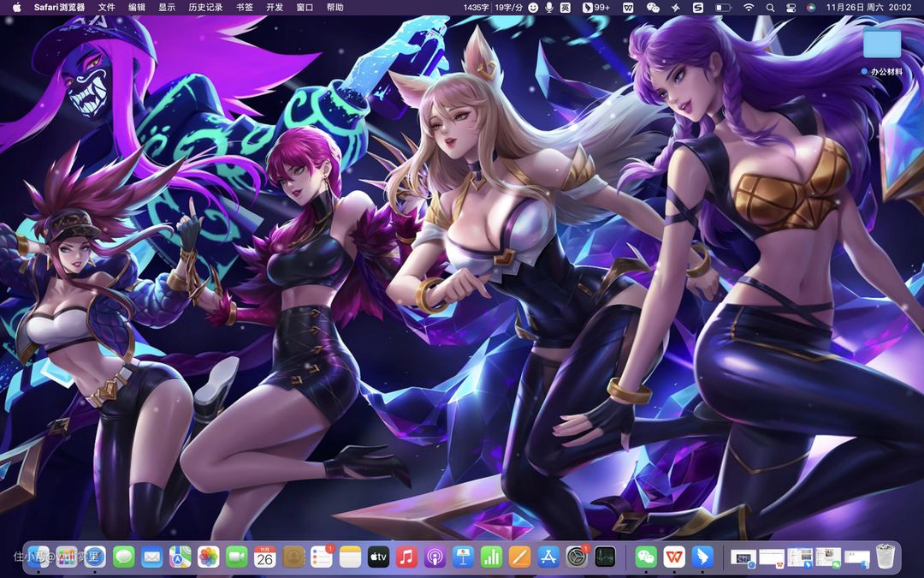924x578 pixels.
Task: Click the date and time 11月26日 周六 20:02
Action: (868, 7)
